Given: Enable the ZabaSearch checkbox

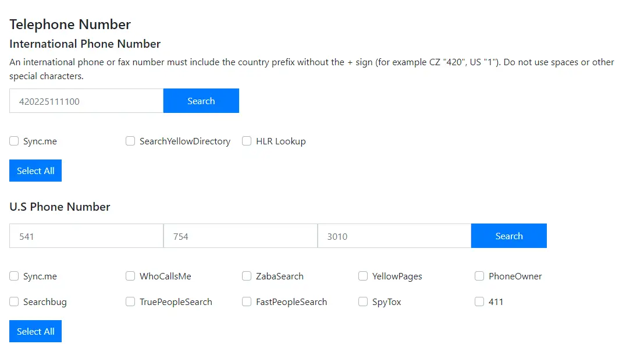Looking at the screenshot, I should (247, 276).
